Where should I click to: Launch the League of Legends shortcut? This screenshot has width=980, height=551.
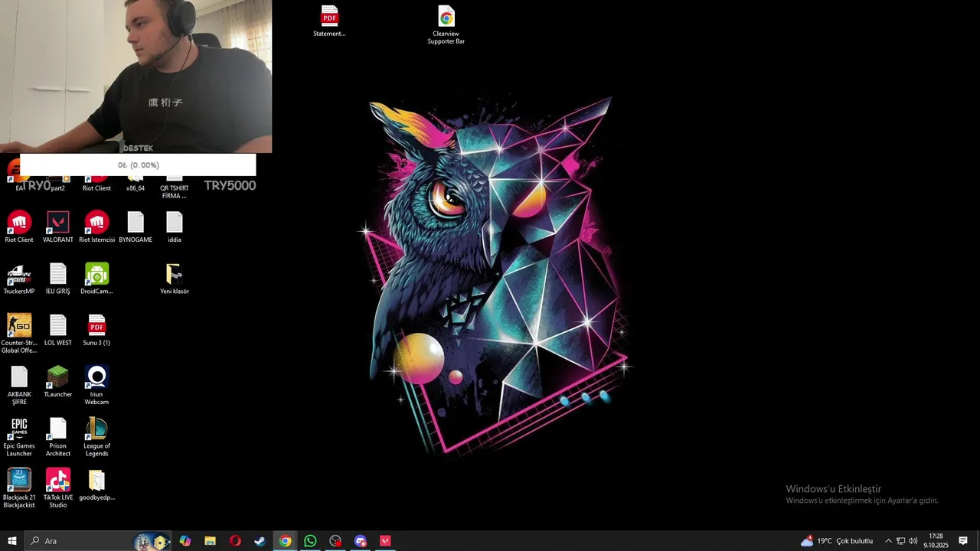pyautogui.click(x=96, y=437)
